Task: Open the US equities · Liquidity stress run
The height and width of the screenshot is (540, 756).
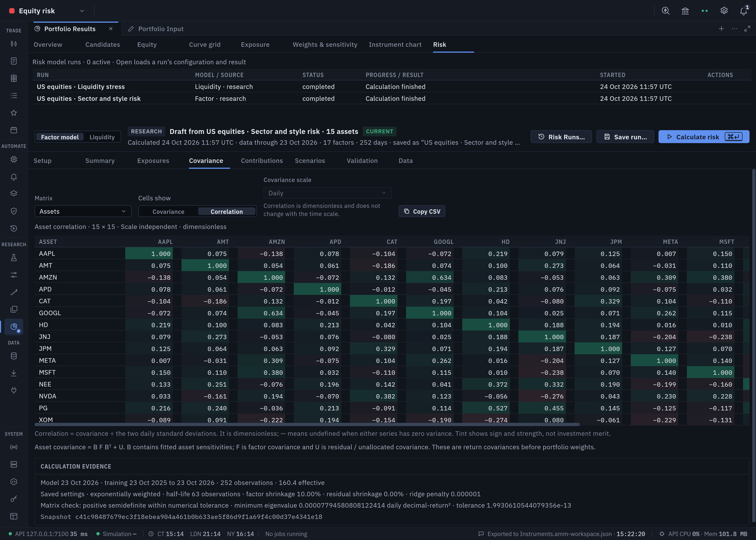Action: click(392, 87)
